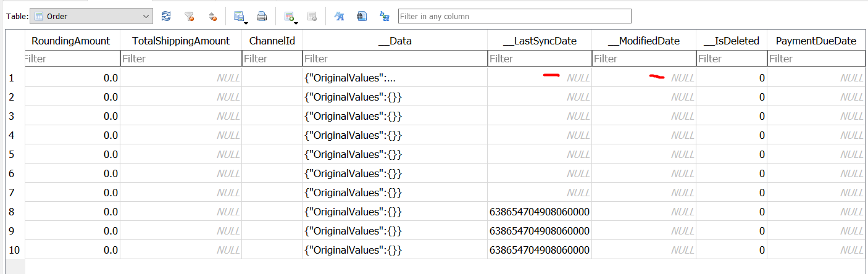Image resolution: width=868 pixels, height=274 pixels.
Task: Expand the insert record dropdown arrow
Action: pos(296,23)
